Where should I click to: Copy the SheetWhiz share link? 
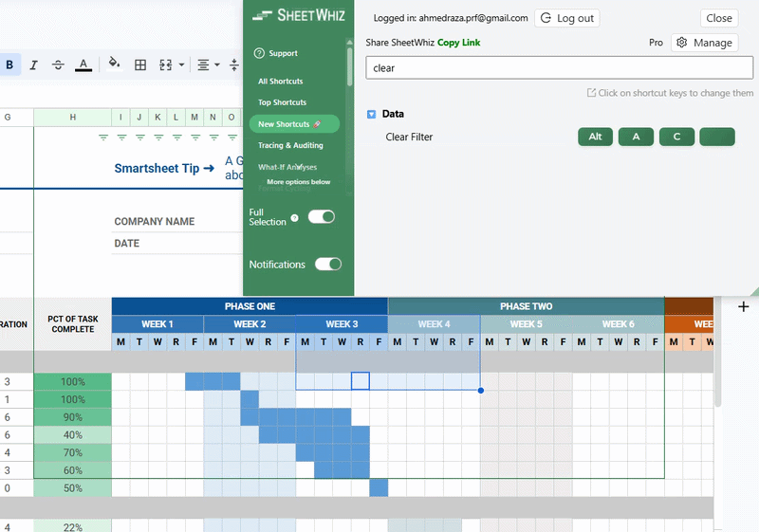pyautogui.click(x=459, y=43)
